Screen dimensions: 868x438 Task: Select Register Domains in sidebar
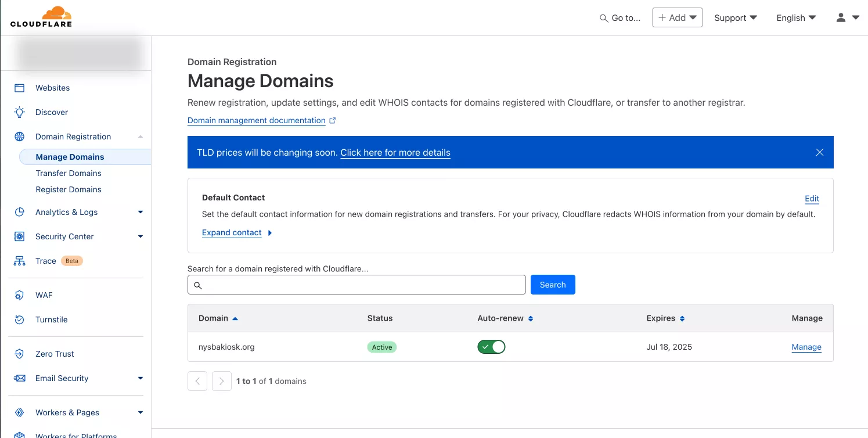point(69,189)
